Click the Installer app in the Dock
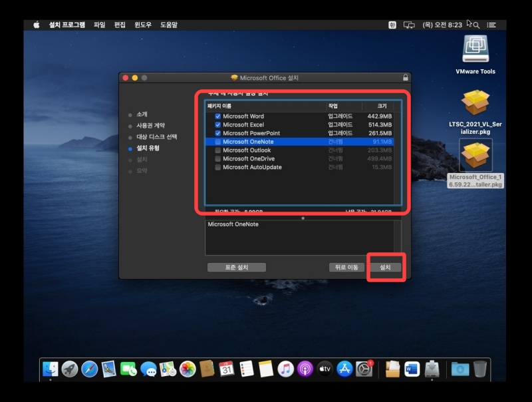 coord(432,369)
